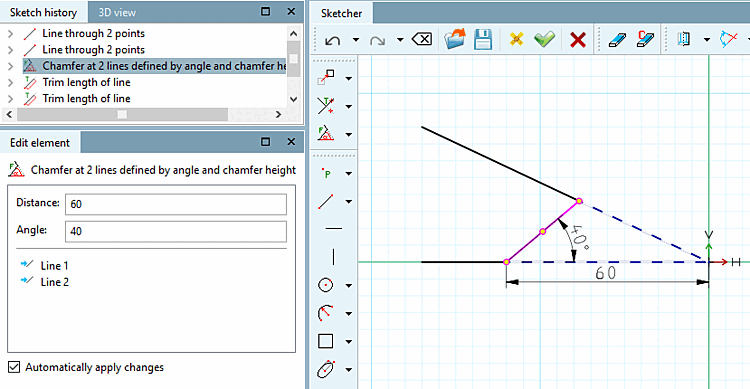Switch to the 3D view tab

[x=117, y=12]
